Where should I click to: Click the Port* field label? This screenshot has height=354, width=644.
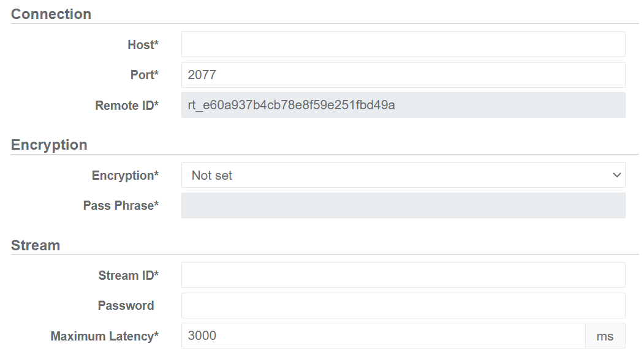coord(144,75)
